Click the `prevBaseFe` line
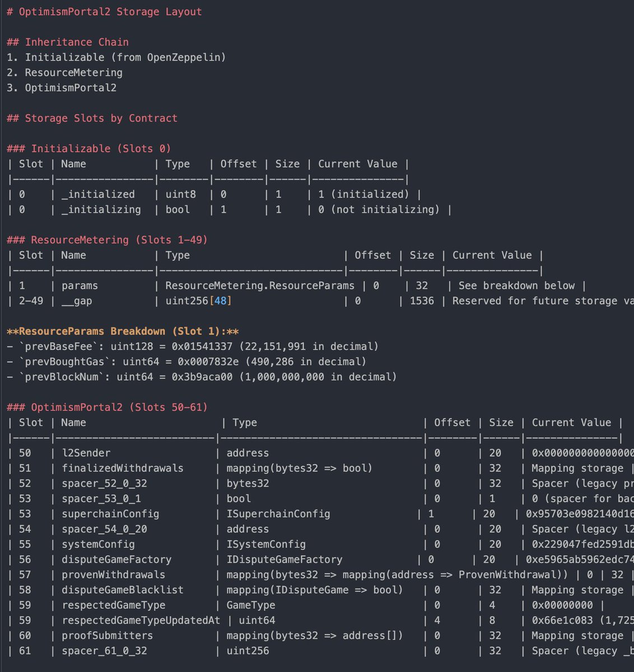The width and height of the screenshot is (634, 672). click(x=193, y=346)
